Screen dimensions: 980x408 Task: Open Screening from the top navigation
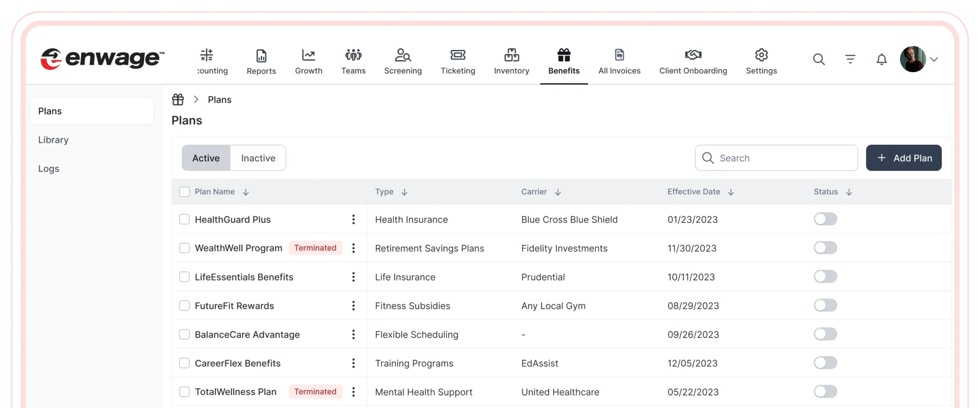(403, 61)
